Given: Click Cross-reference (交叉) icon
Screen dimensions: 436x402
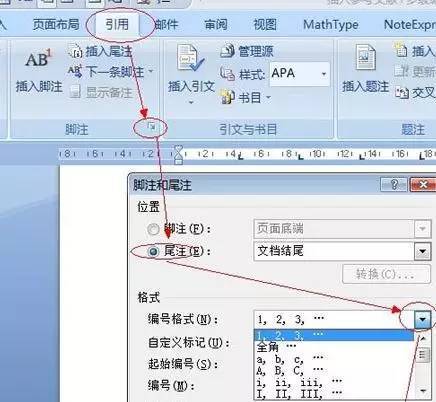Looking at the screenshot, I should click(x=402, y=92).
